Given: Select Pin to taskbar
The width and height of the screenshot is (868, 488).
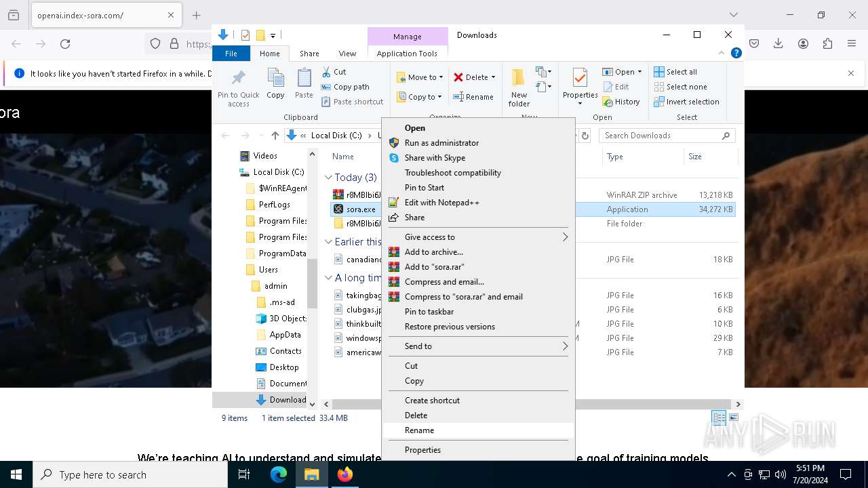Looking at the screenshot, I should (x=479, y=312).
